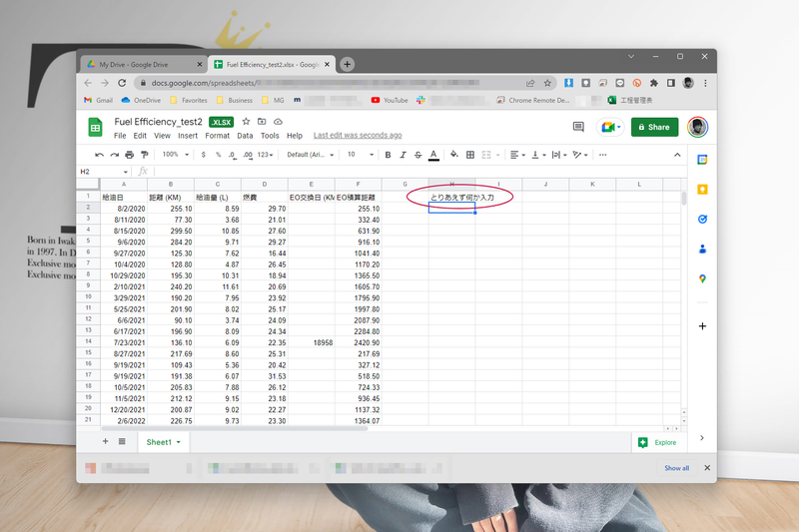The height and width of the screenshot is (532, 799).
Task: Open Contacts in side panel
Action: (702, 249)
